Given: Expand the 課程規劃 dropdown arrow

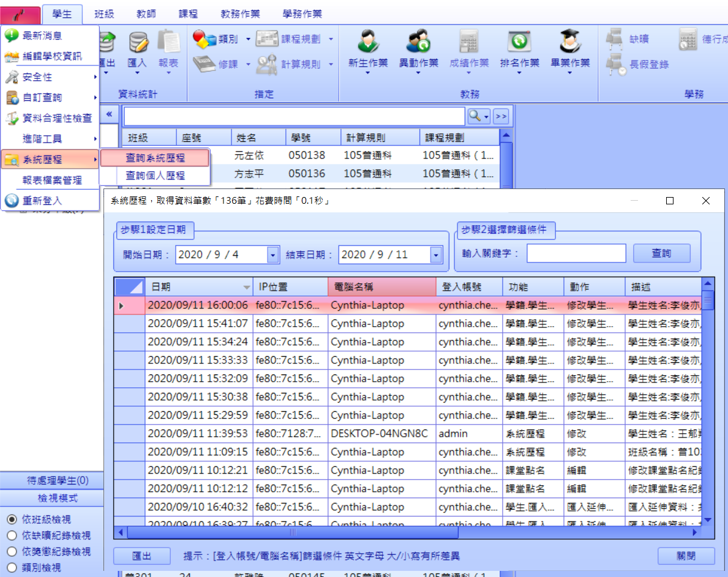Looking at the screenshot, I should (x=331, y=39).
